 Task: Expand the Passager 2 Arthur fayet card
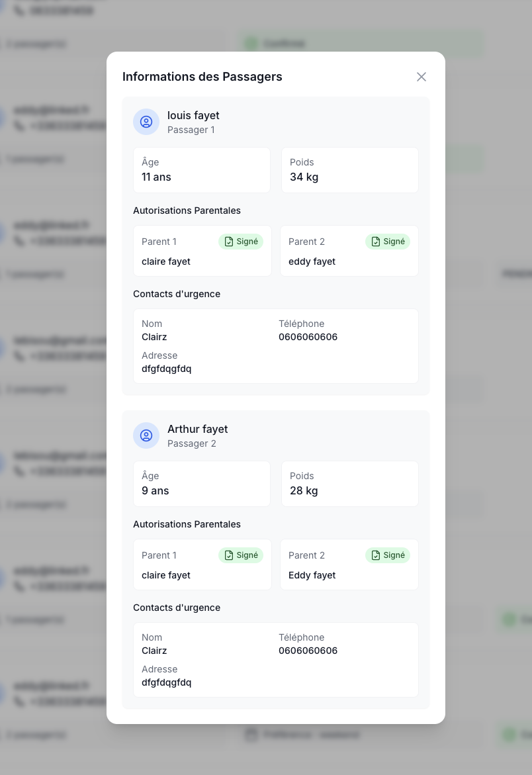pos(276,435)
